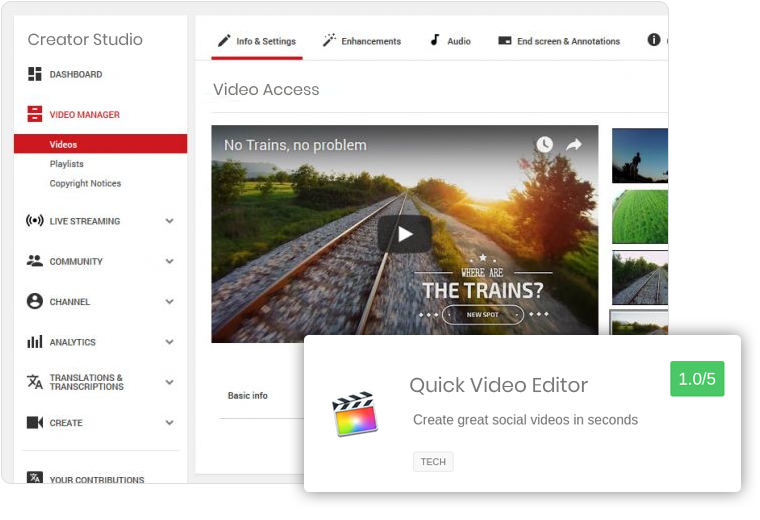Play the No Trains video

(405, 234)
